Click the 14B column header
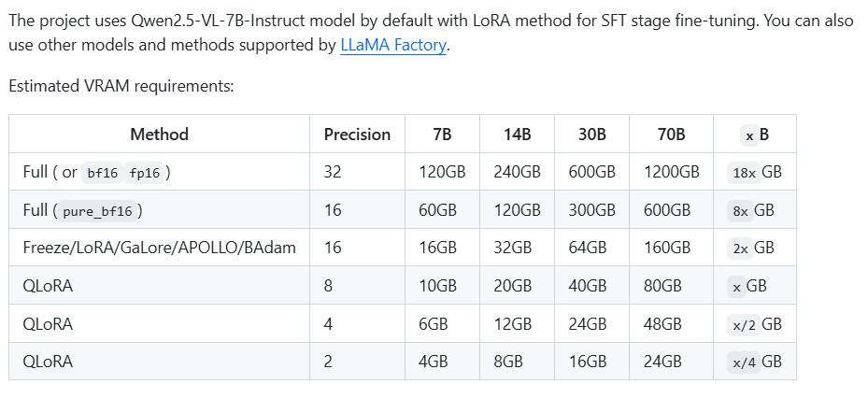Viewport: 868px width, 398px height. tap(517, 135)
